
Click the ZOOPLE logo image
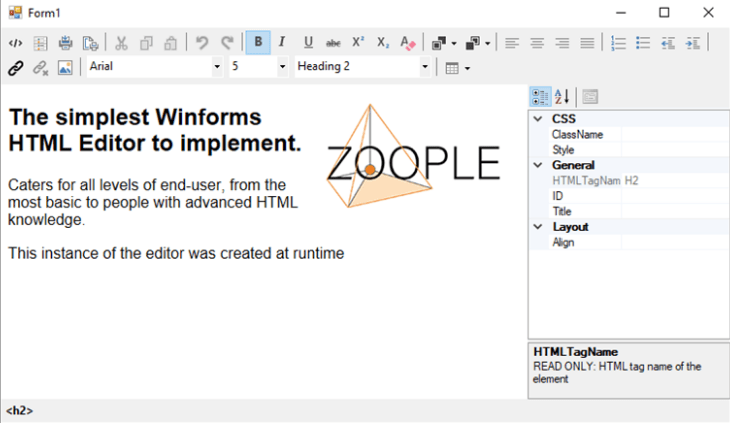point(413,156)
